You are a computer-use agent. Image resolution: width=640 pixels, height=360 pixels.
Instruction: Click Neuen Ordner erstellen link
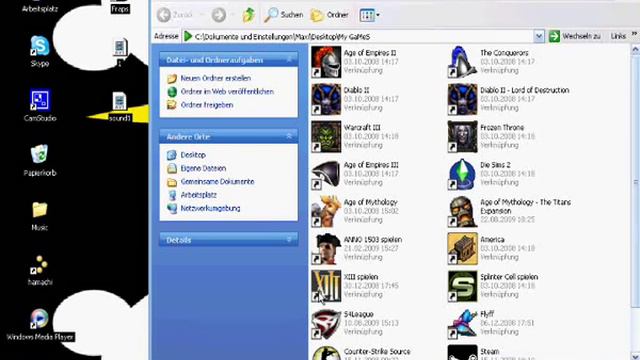click(216, 78)
